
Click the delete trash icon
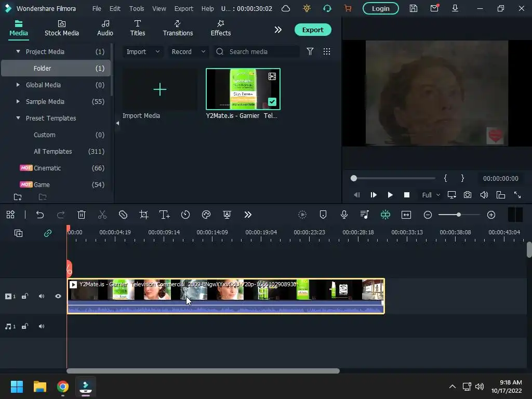click(x=82, y=215)
